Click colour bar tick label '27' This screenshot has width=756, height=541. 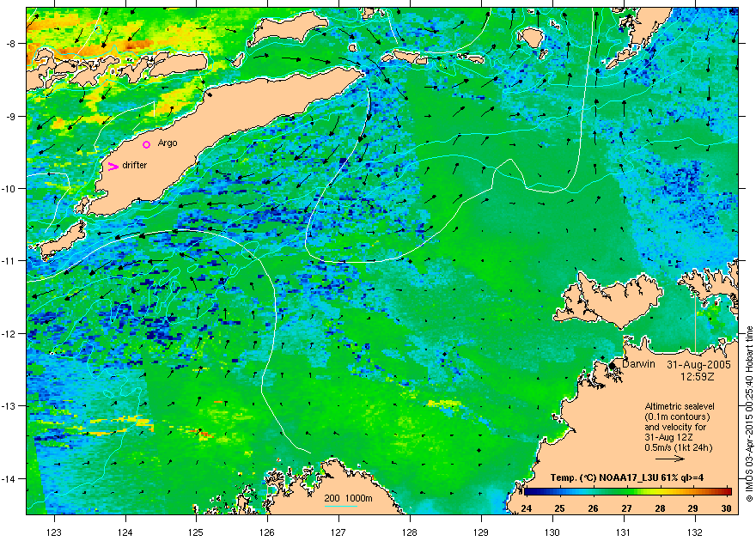click(x=626, y=508)
